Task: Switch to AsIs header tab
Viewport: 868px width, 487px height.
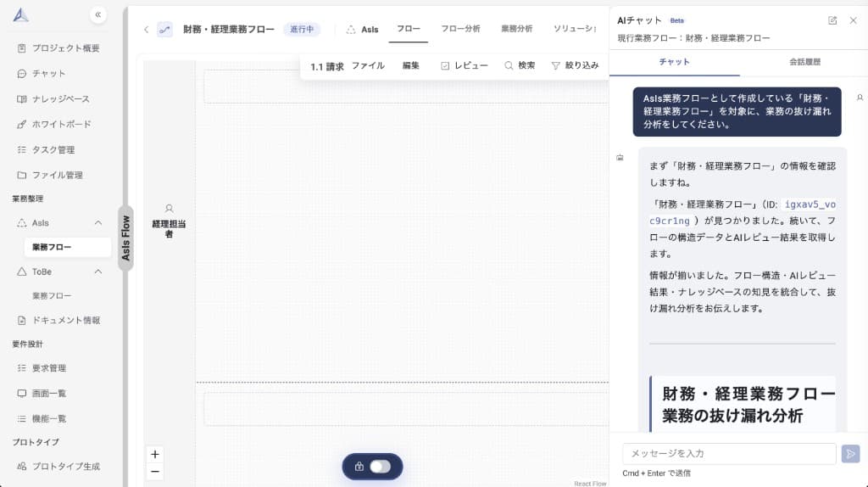Action: point(363,30)
